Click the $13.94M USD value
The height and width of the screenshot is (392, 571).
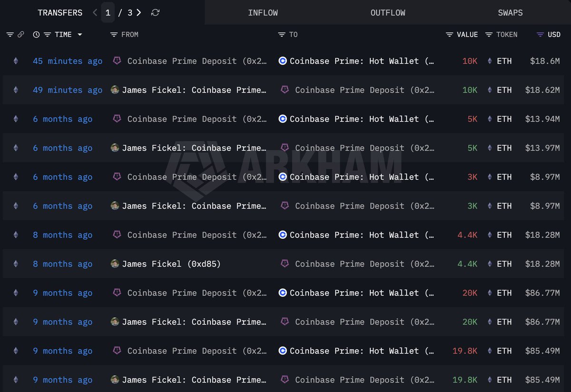point(542,119)
